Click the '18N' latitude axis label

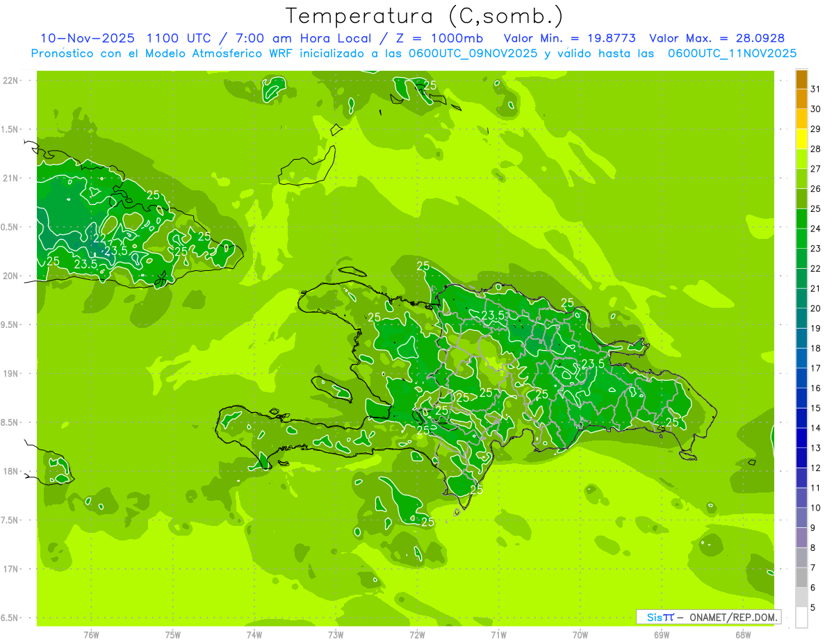coord(12,471)
